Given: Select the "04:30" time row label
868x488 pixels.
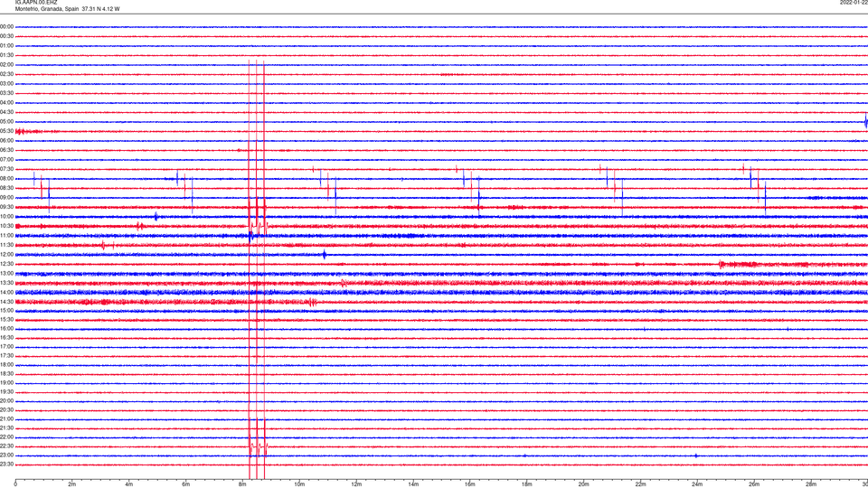Looking at the screenshot, I should 6,112.
